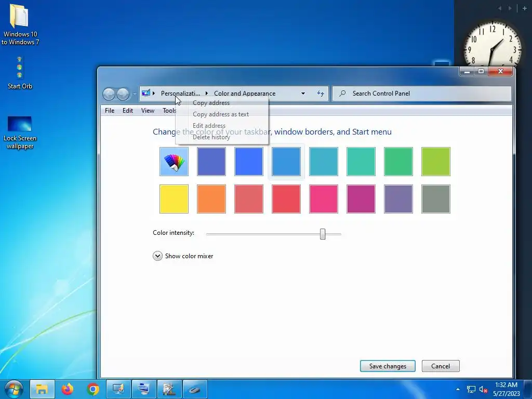Click the network tray icon
The image size is (532, 399).
coord(471,389)
